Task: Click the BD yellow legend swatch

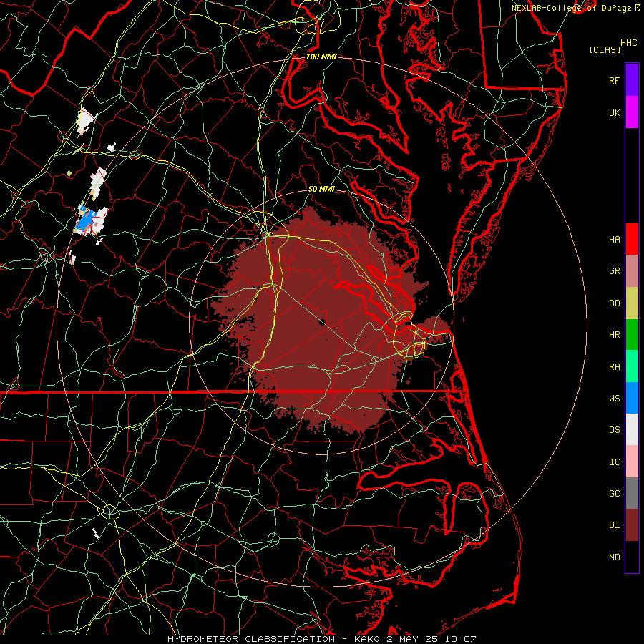Action: (632, 303)
